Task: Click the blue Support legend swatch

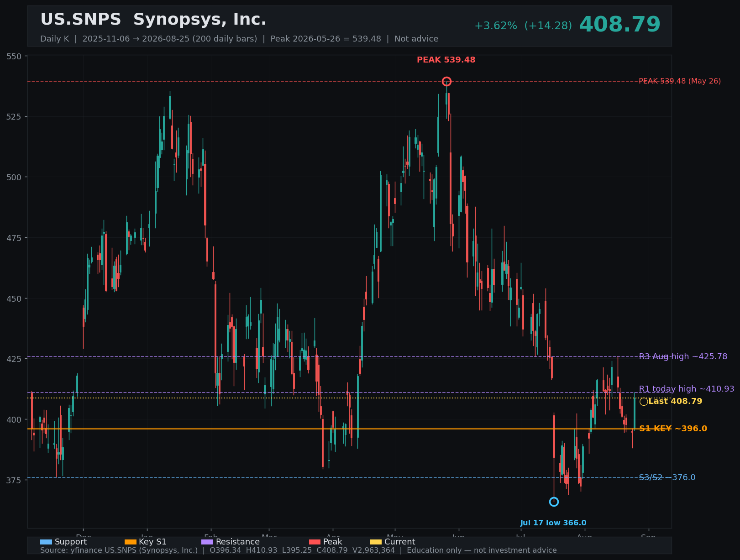Action: click(46, 542)
